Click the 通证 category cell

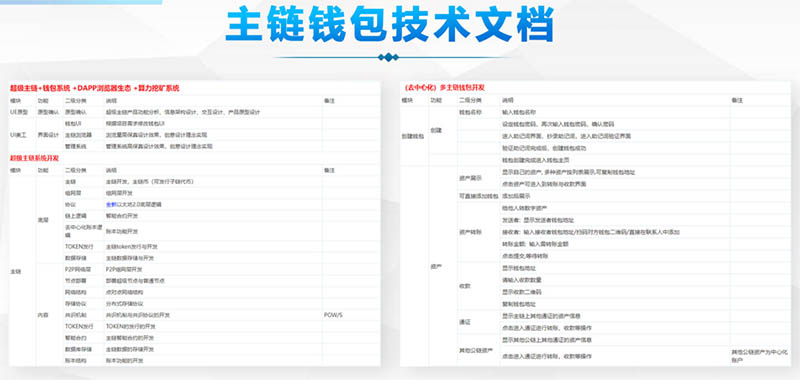[464, 321]
